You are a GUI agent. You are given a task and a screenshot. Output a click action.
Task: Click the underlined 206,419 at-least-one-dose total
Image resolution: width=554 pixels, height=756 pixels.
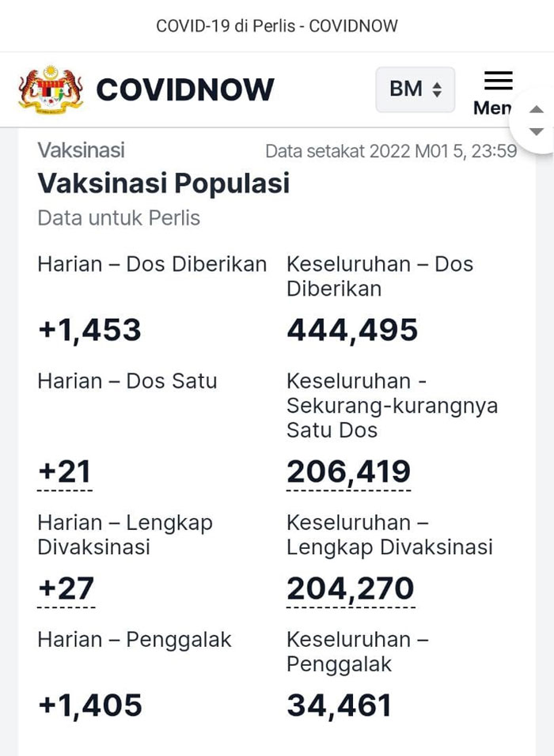point(348,471)
